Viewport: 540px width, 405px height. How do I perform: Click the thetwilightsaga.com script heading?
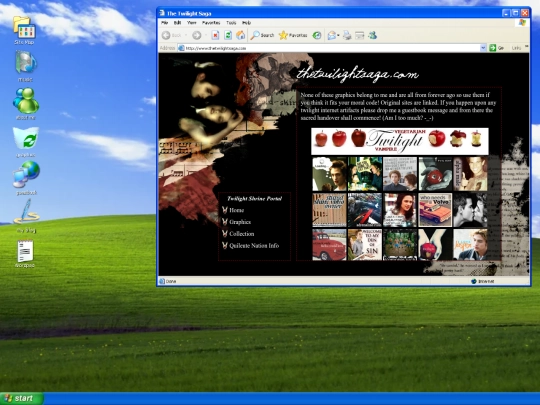coord(357,74)
